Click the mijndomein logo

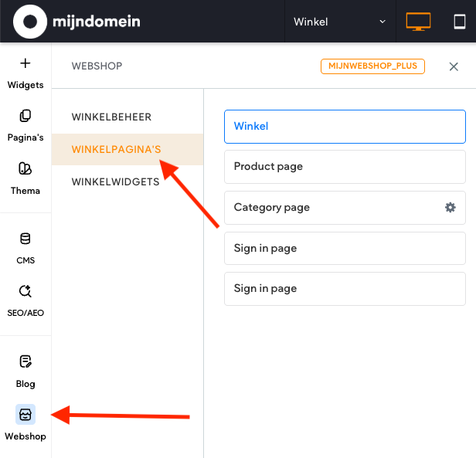(x=77, y=21)
